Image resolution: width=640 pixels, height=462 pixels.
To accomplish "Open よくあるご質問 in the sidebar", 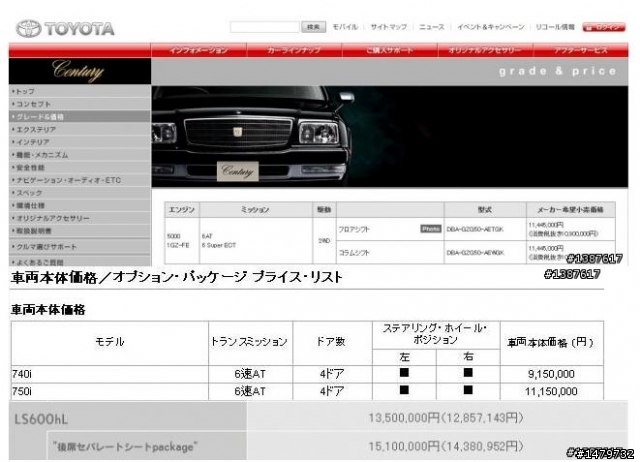I will coord(80,262).
